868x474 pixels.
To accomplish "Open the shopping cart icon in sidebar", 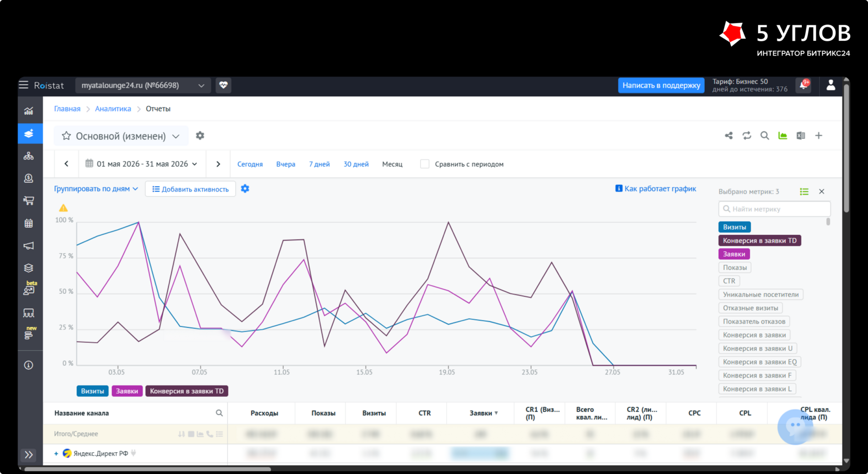I will 29,200.
